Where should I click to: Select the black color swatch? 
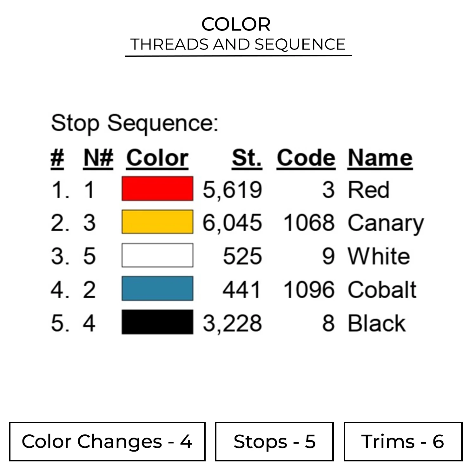[x=157, y=322]
